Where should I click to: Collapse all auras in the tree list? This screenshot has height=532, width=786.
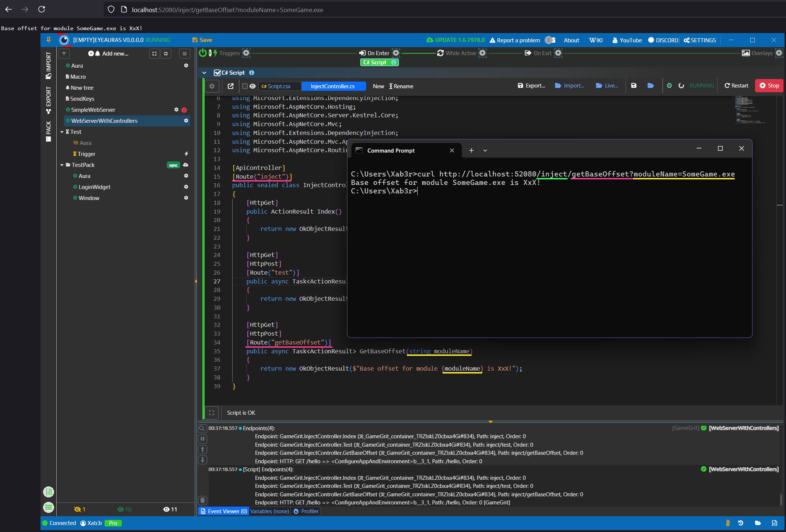166,54
